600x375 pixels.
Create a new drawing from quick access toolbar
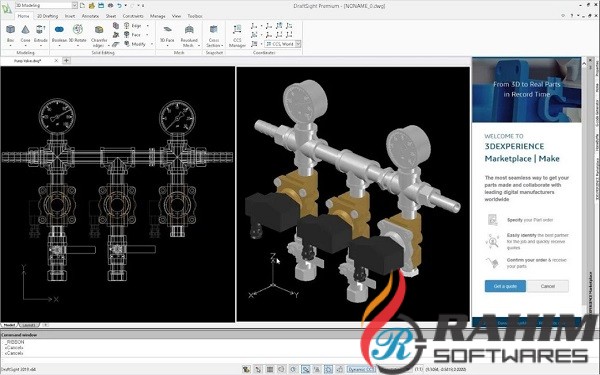click(83, 5)
